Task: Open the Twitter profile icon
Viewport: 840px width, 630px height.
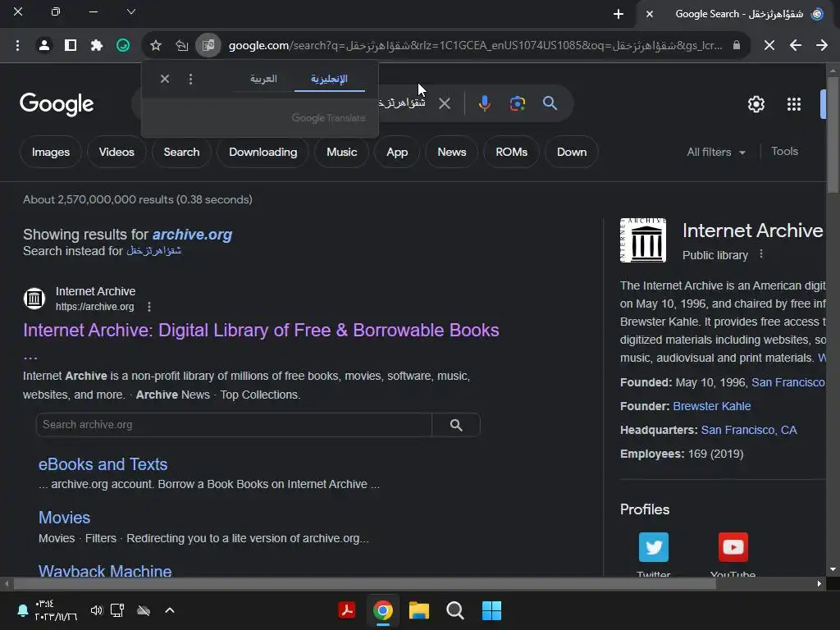Action: click(654, 547)
